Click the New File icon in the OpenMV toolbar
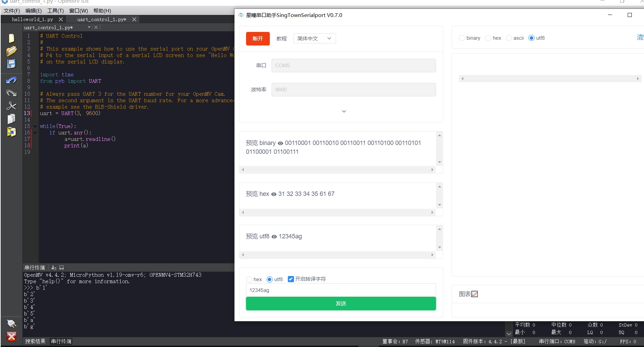The image size is (644, 347). [x=11, y=38]
